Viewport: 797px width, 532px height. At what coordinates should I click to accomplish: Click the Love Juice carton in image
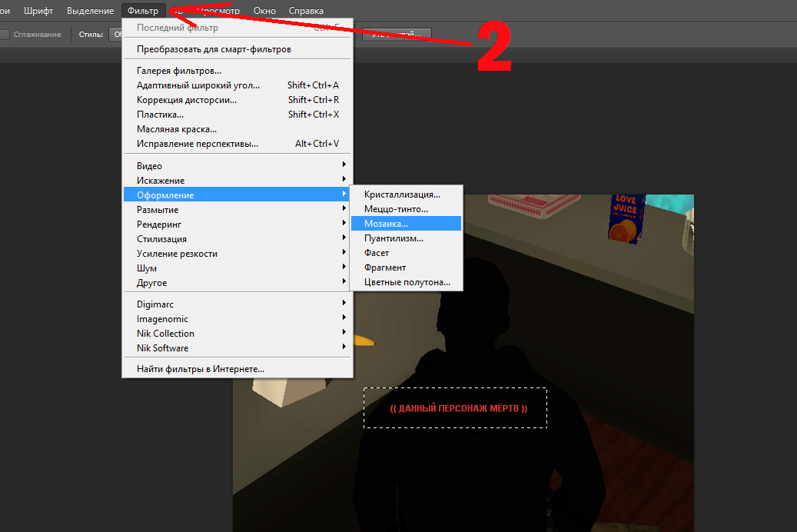click(x=626, y=218)
